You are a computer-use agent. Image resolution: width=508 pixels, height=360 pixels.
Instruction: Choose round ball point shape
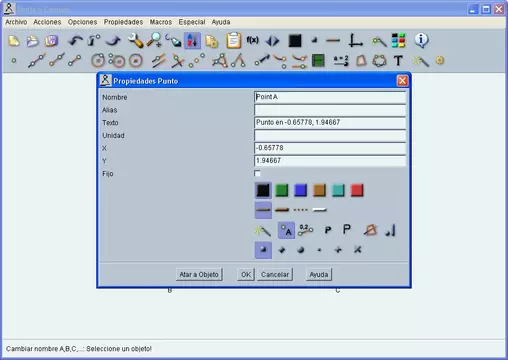click(301, 250)
